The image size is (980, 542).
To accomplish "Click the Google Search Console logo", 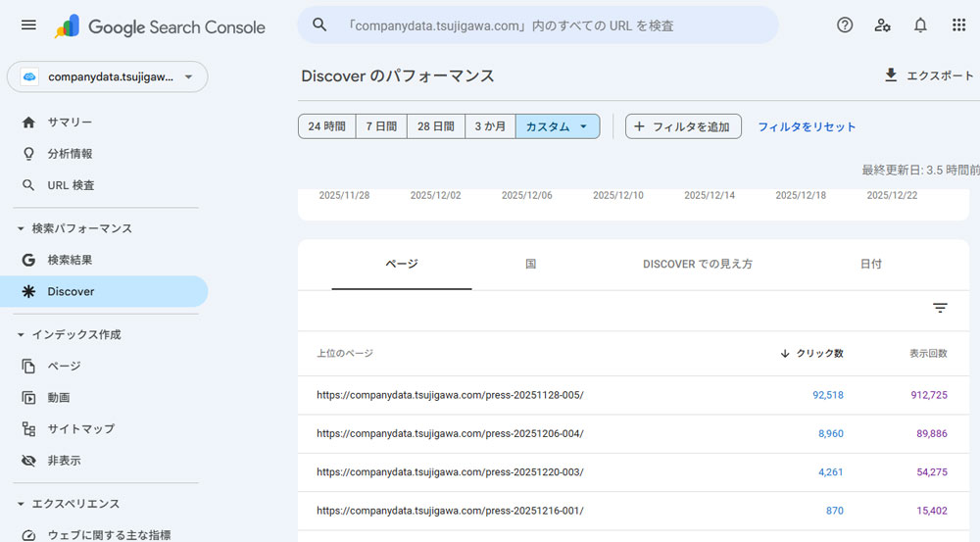I will (160, 26).
